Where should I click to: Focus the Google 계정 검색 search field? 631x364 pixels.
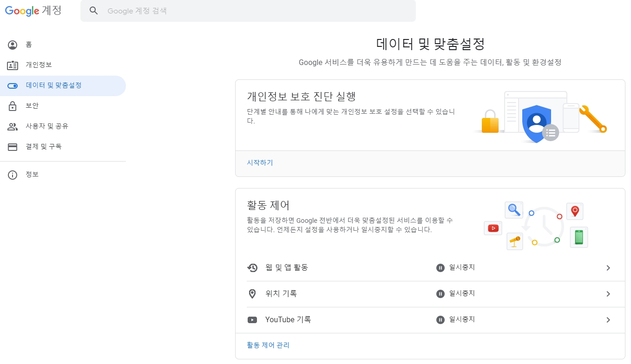[248, 11]
